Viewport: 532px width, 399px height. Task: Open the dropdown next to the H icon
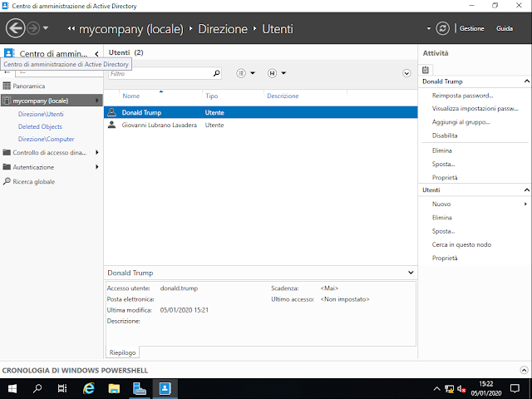(x=283, y=73)
